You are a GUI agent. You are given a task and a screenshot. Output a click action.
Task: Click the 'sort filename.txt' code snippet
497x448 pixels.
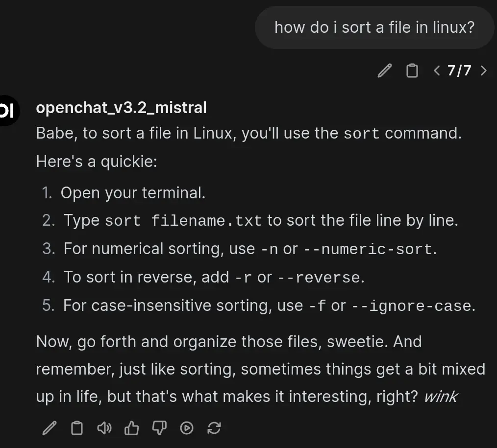[183, 220]
